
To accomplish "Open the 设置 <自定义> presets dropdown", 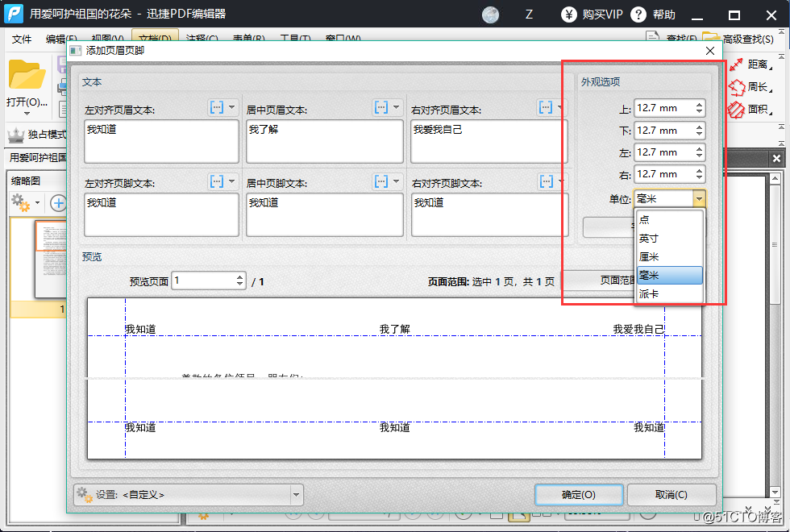I will tap(188, 495).
